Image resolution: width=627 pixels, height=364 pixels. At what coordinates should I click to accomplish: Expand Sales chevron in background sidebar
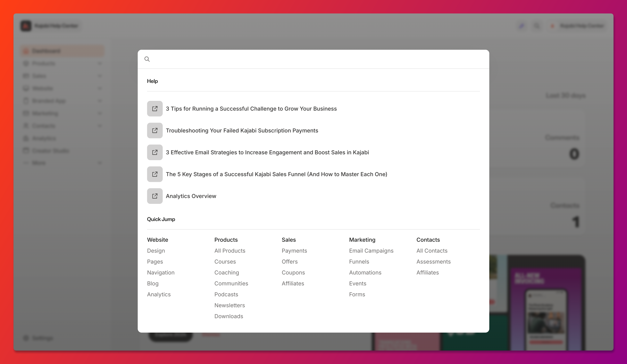100,76
